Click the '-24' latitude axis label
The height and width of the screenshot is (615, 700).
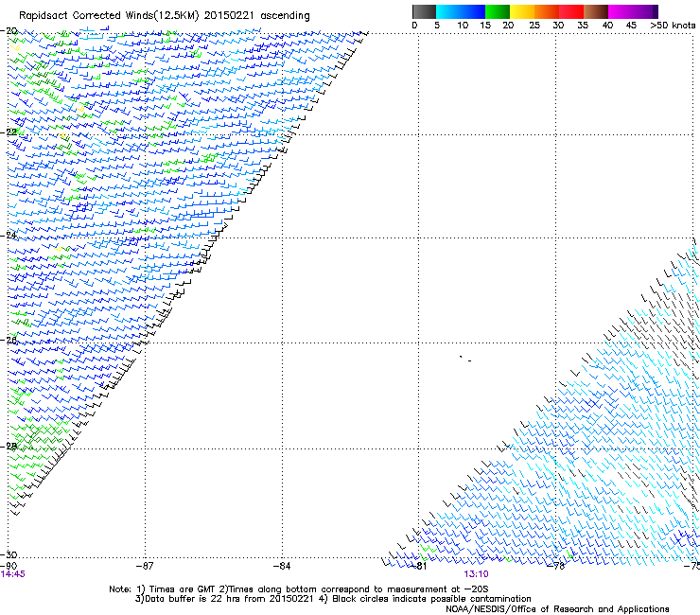click(9, 235)
